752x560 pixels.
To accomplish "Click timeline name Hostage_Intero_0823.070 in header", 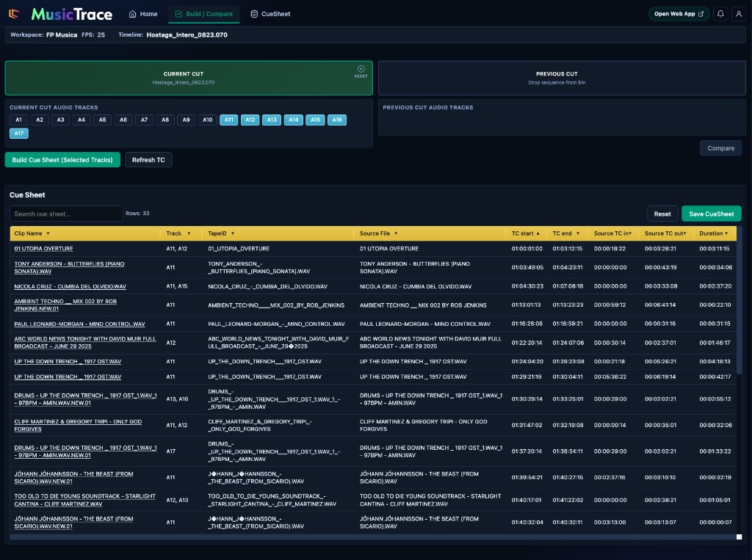I will pos(187,35).
